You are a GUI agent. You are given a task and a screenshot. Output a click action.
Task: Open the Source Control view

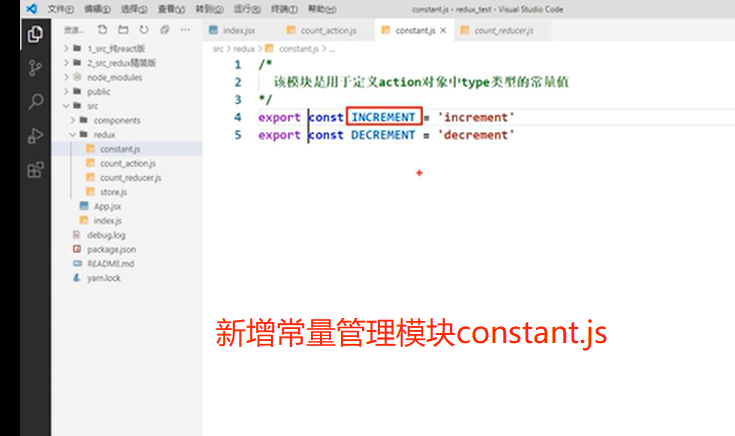pos(35,68)
